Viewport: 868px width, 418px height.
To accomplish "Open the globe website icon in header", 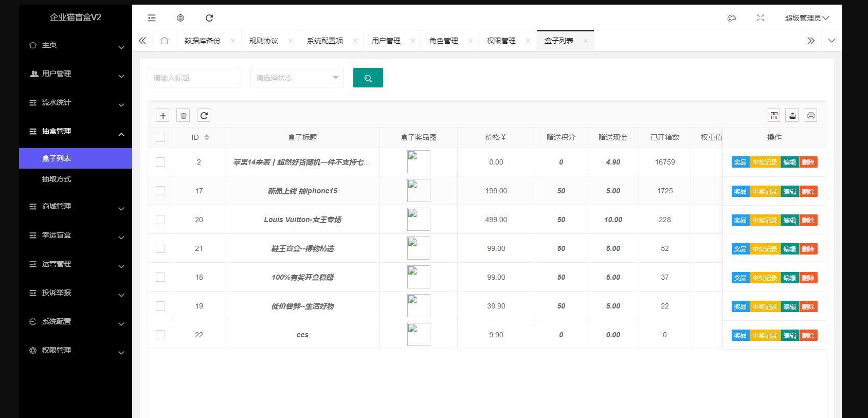I will [180, 18].
